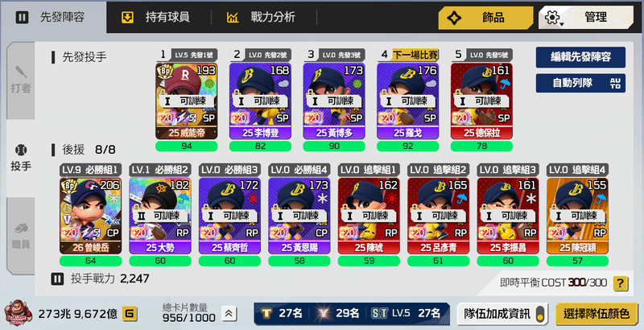This screenshot has width=644, height=330.
Task: Click the pause icon next to 投手戰力
Action: [x=57, y=279]
